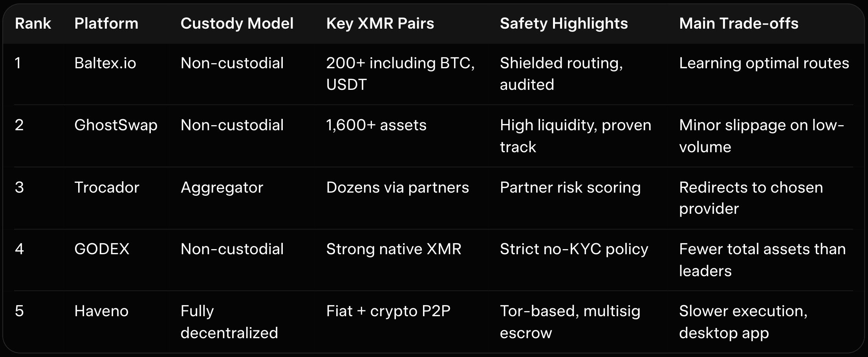868x357 pixels.
Task: Click the 1,600+ assets cell
Action: point(376,125)
